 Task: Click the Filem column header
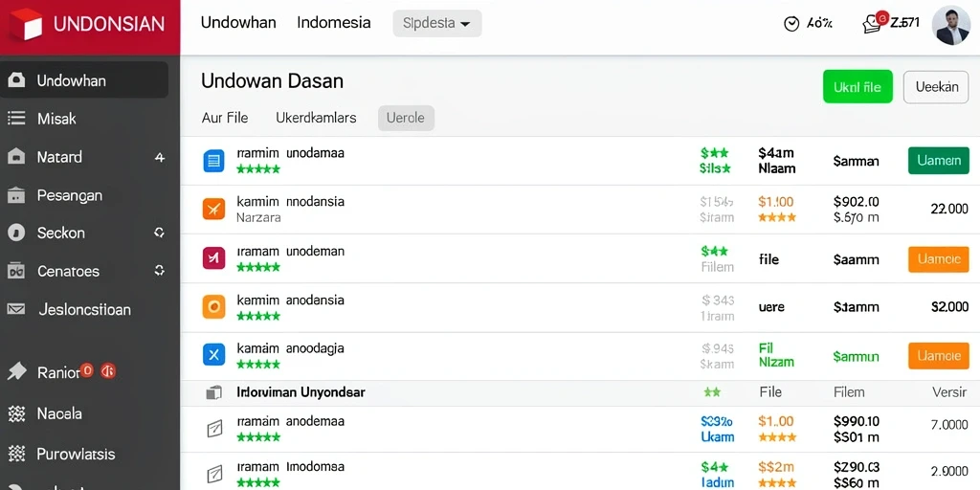point(849,391)
